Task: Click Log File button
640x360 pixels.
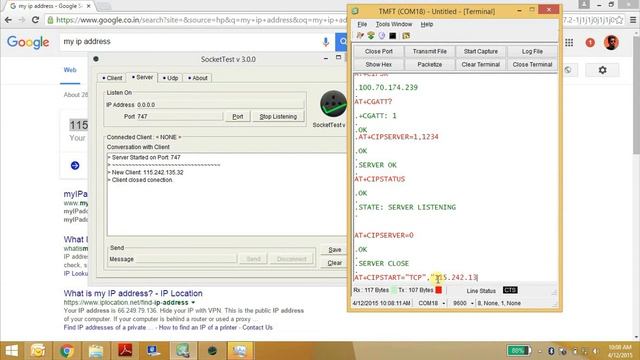Action: coord(532,51)
